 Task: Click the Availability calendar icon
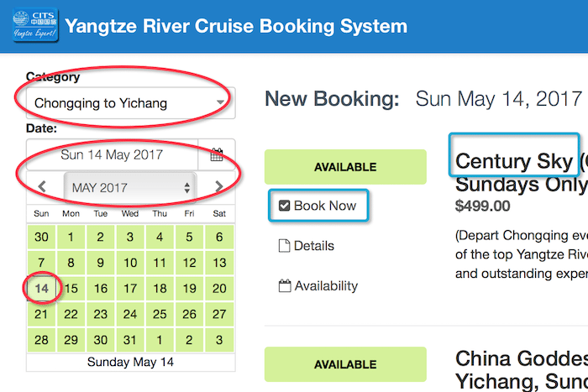pyautogui.click(x=285, y=286)
